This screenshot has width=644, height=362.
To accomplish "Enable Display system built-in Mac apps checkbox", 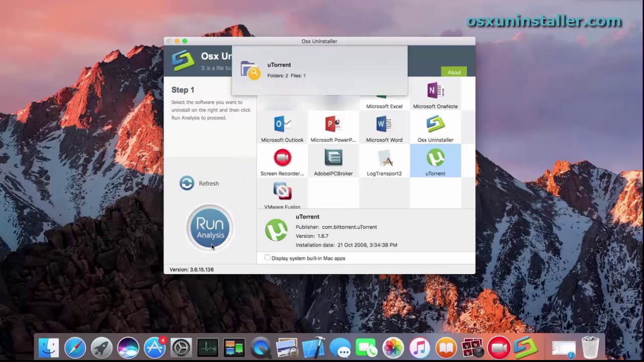I will pyautogui.click(x=267, y=258).
